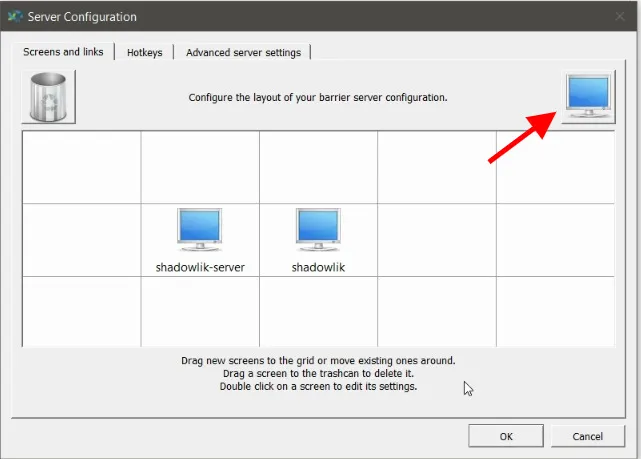Click the Server Configuration window title
Screen dimensions: 641x459
pos(82,17)
